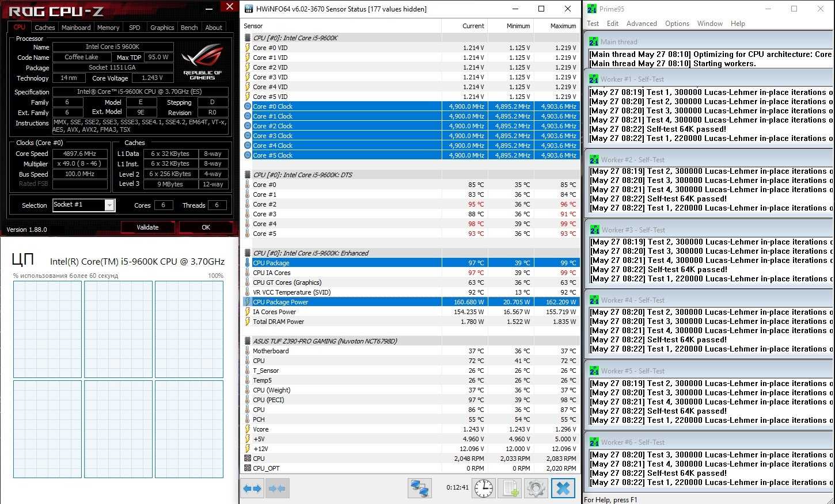Click the clock reset timer icon
835x504 pixels.
pos(484,488)
